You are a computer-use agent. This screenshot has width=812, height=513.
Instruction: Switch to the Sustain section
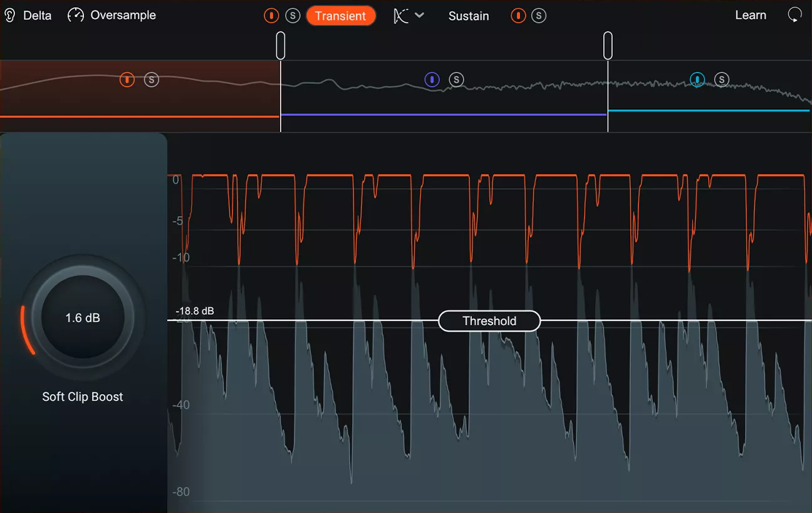(x=469, y=16)
